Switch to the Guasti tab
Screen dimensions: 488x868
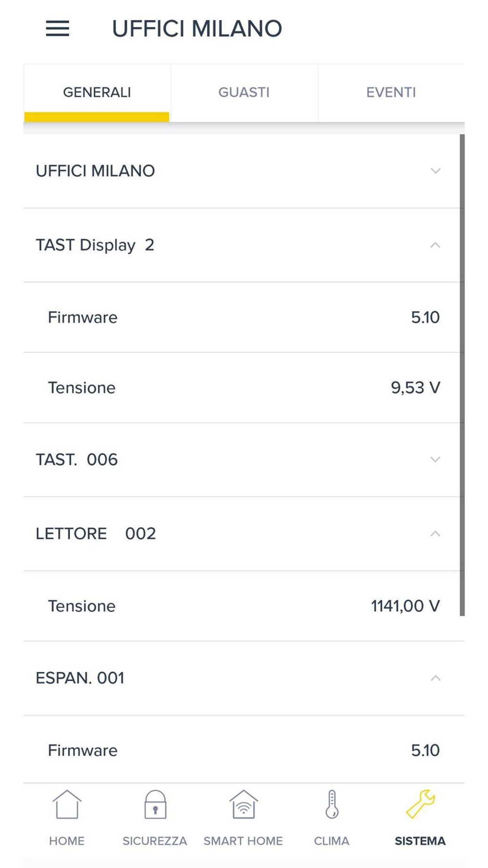click(244, 93)
